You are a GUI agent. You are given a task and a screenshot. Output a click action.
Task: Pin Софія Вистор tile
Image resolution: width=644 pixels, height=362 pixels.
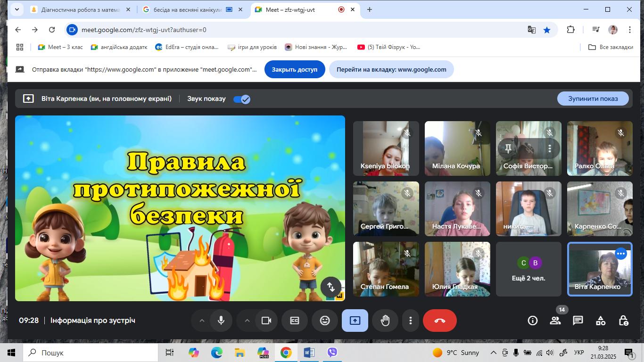tap(508, 148)
